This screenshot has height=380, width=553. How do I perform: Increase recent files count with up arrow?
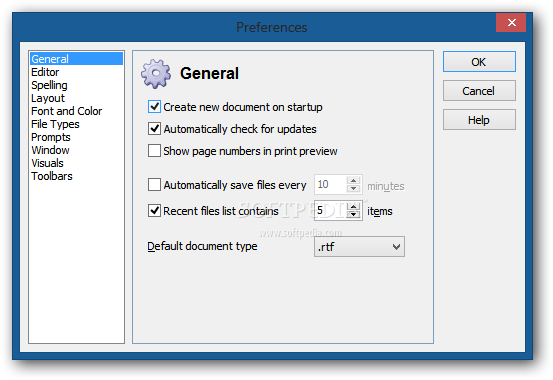[x=353, y=206]
